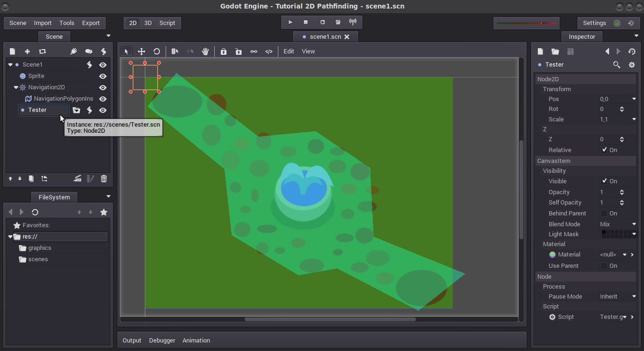Lock the selected object with closed padlock
Viewport: 644px width, 351px height.
(224, 51)
